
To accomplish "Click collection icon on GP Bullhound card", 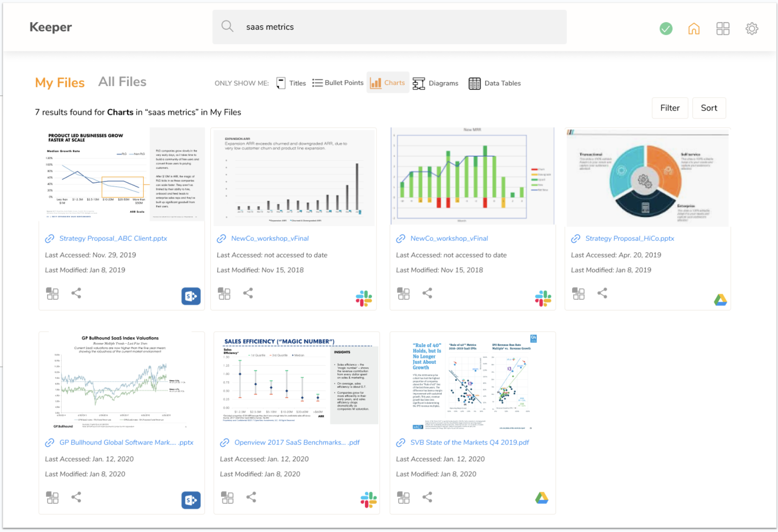I will 52,497.
